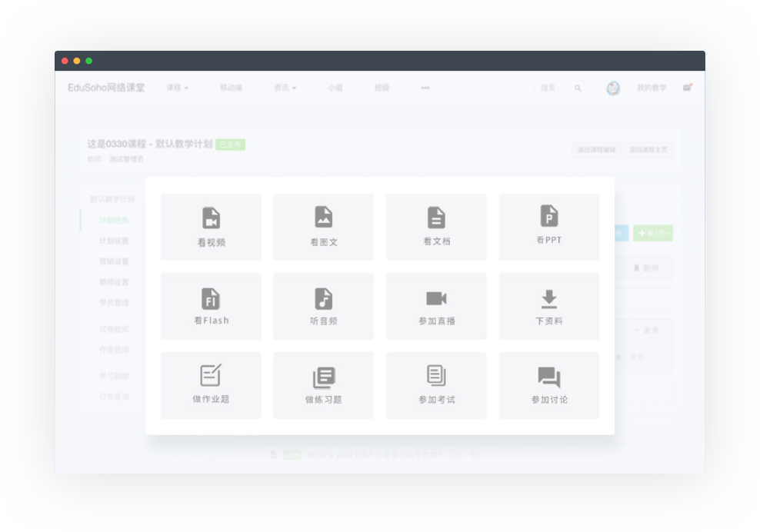Viewport: 760px width, 532px height.
Task: Select the 看PPT presentation icon
Action: click(x=549, y=216)
